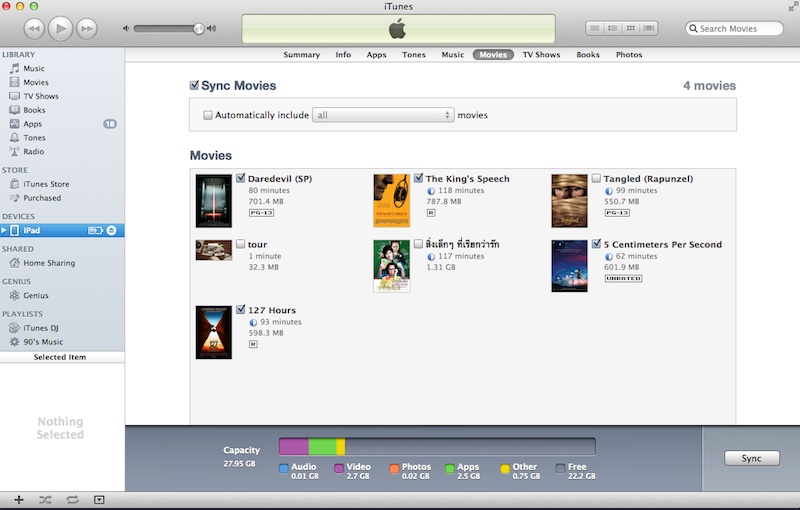
Task: Switch to list view
Action: [594, 28]
